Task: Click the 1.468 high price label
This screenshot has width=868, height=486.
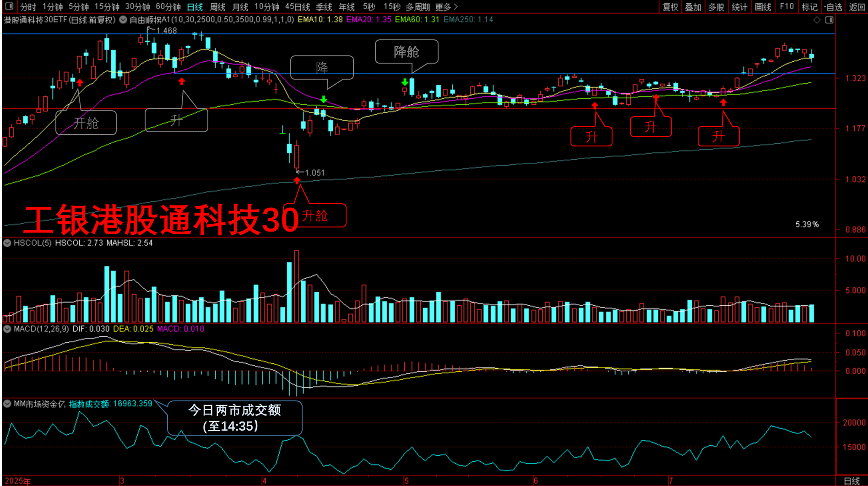Action: coord(167,31)
